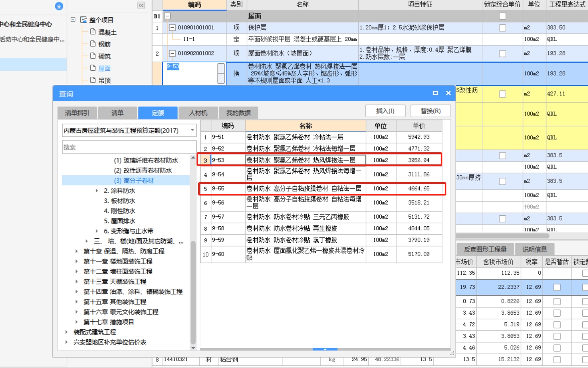The image size is (588, 368).
Task: Click the ellipsis browse button beside 9-53
Action: 221,74
